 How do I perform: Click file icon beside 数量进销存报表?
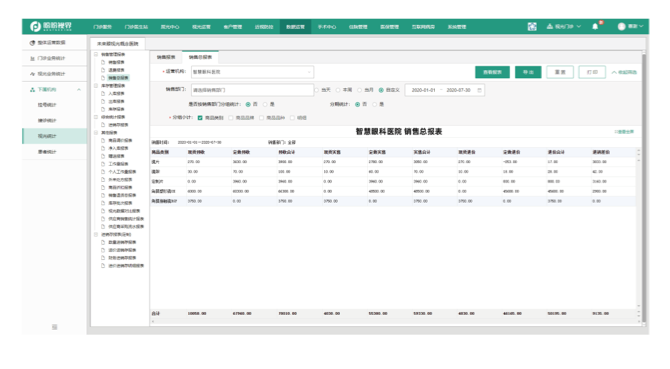point(103,242)
